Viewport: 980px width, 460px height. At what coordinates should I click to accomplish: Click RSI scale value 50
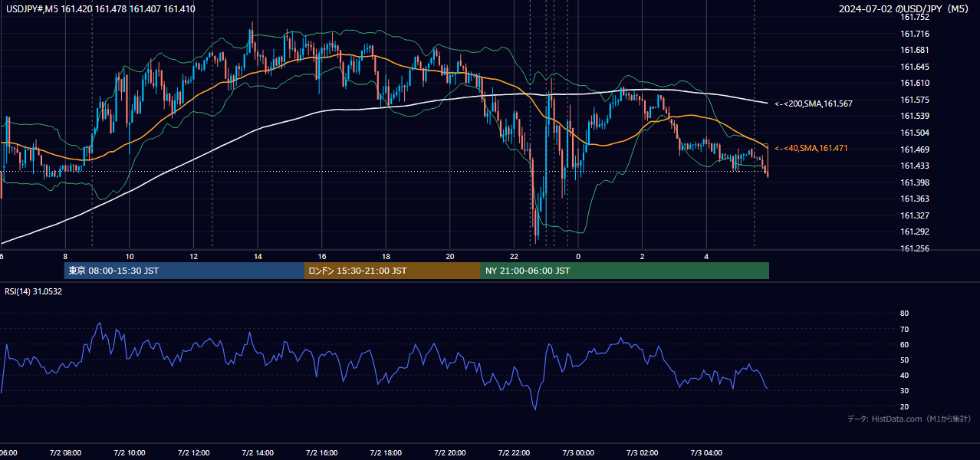(904, 360)
